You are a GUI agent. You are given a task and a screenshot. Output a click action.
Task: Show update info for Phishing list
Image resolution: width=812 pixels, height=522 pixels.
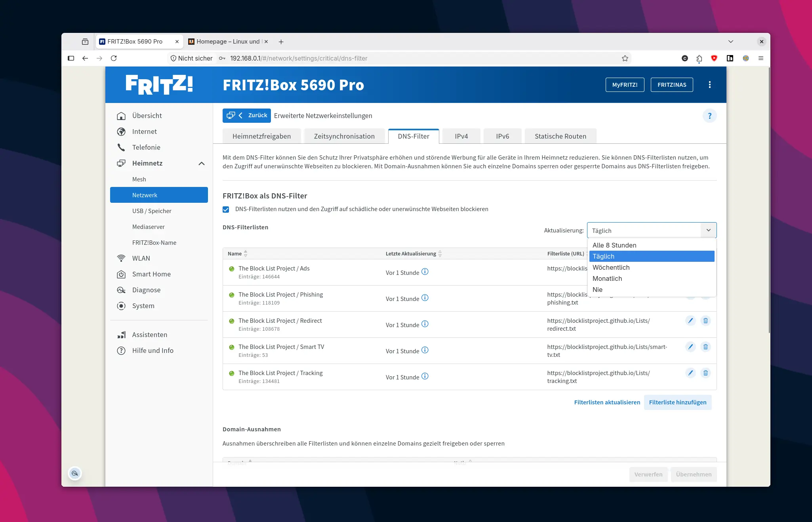point(425,298)
